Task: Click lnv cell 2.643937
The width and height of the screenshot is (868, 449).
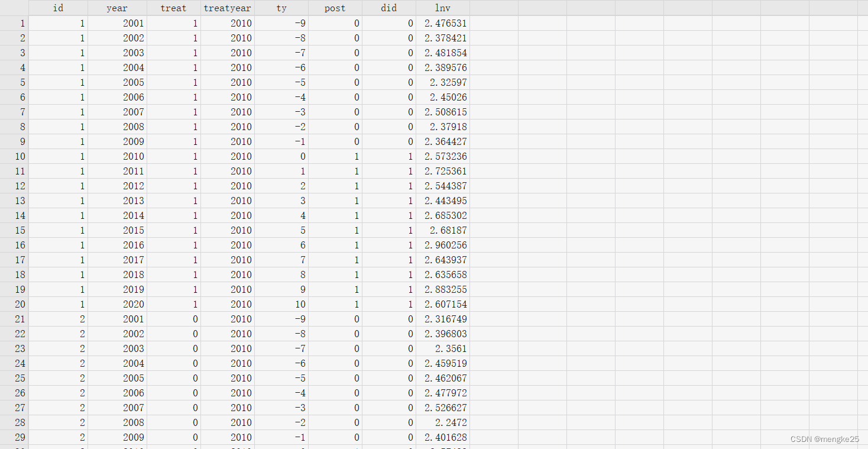Action: 443,260
